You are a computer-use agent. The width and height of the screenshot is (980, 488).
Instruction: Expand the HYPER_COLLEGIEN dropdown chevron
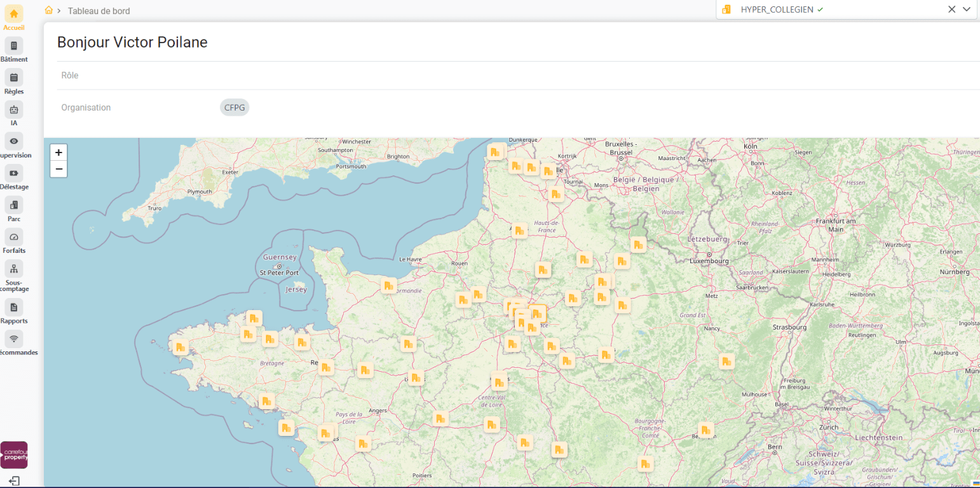click(967, 10)
